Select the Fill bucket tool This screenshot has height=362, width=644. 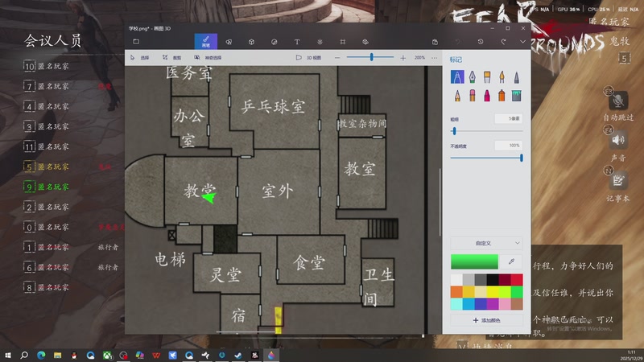(516, 96)
